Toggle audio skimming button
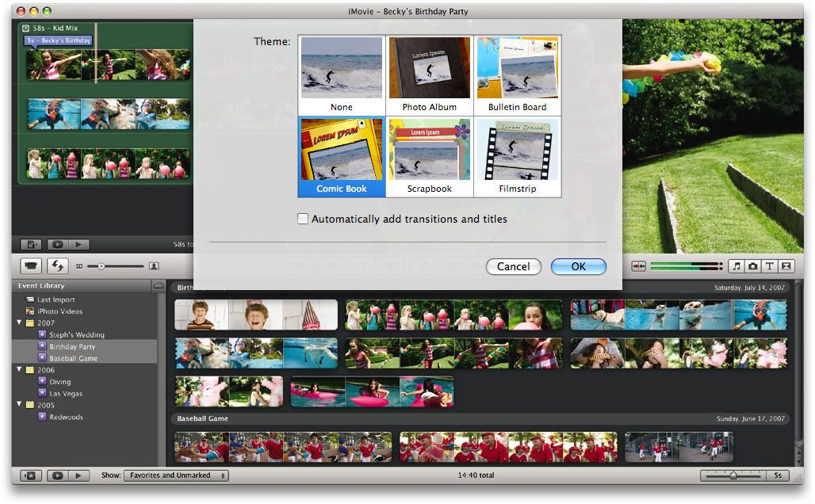This screenshot has height=504, width=815. click(x=638, y=266)
